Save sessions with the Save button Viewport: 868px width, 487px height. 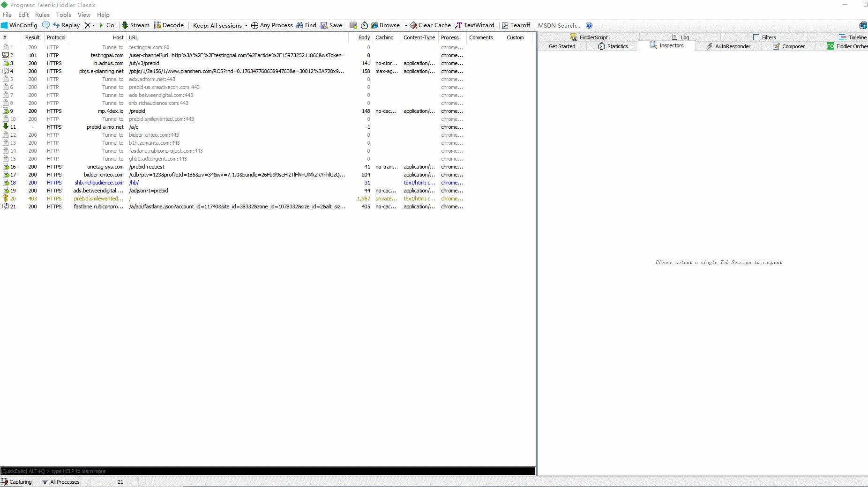click(x=331, y=25)
